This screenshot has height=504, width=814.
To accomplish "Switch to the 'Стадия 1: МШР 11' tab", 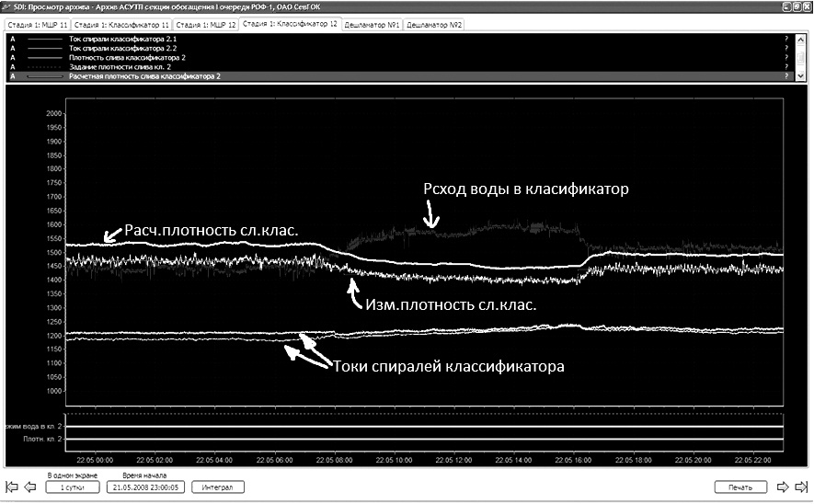I will coord(37,24).
